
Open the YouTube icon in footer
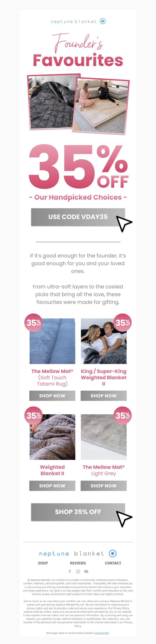pyautogui.click(x=86, y=571)
